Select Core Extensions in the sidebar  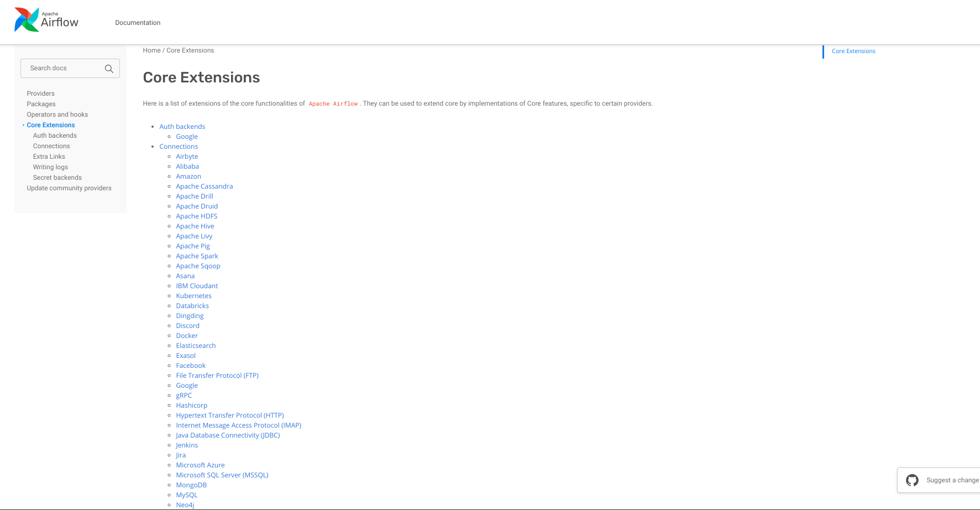point(51,125)
